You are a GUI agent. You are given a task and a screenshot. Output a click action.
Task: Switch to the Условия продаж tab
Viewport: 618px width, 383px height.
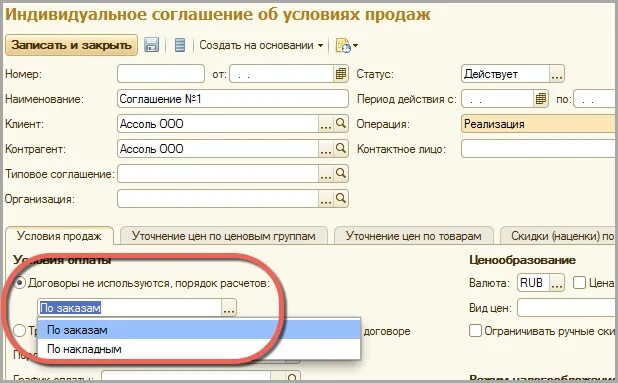click(60, 236)
